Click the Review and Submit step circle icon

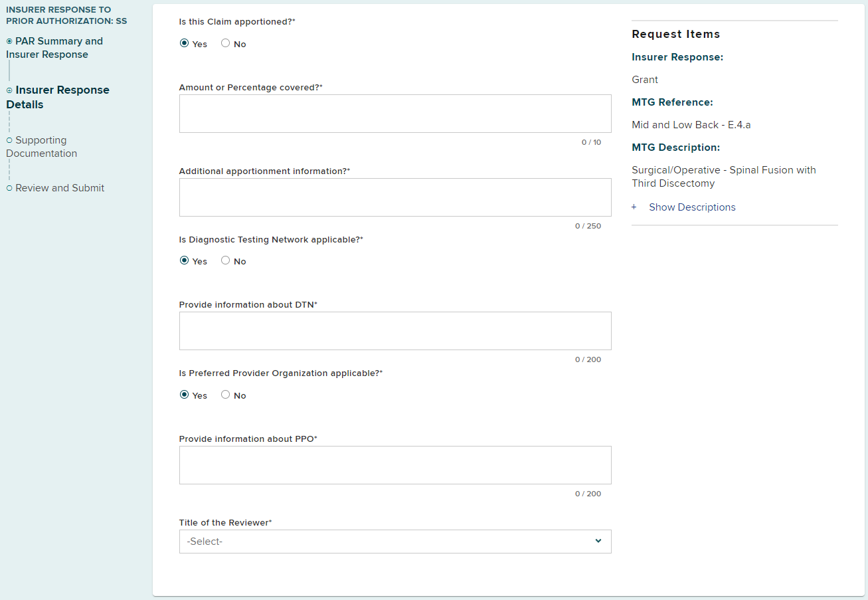9,188
